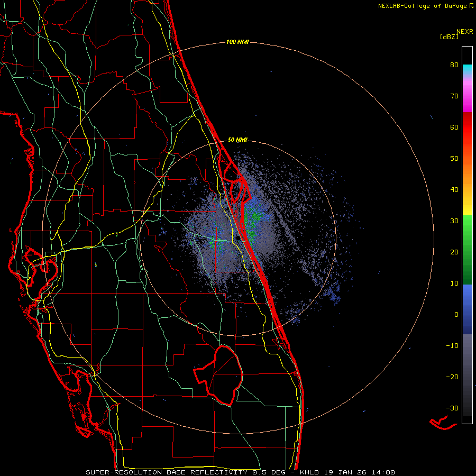Click the [dBZ] unit label
Viewport: 476px width, 476px height.
[449, 36]
